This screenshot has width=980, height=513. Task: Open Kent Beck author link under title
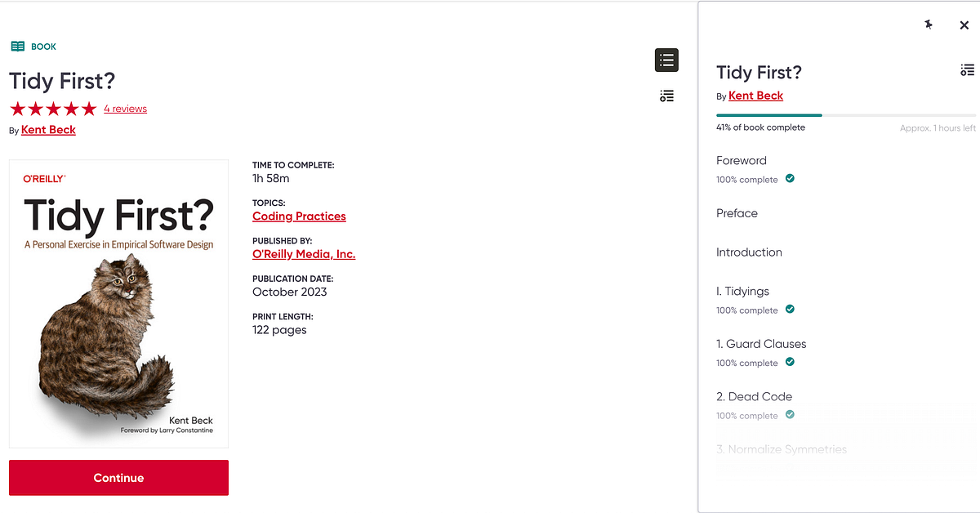click(x=48, y=130)
